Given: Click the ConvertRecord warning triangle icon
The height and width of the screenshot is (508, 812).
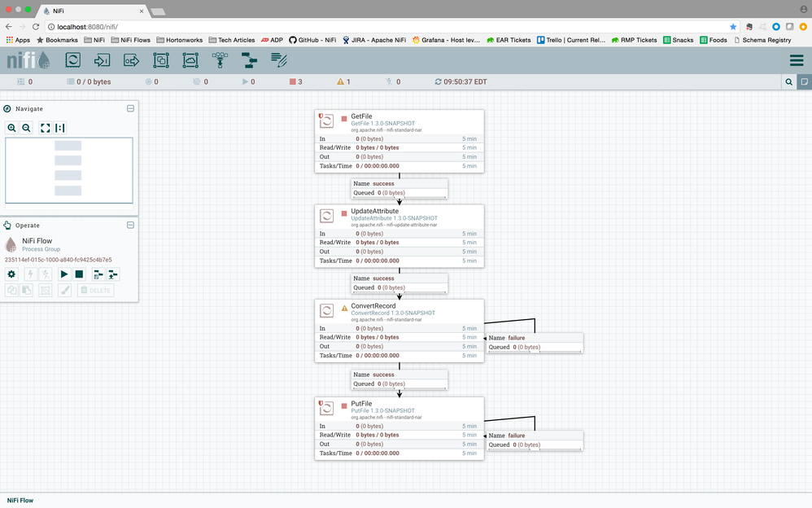Looking at the screenshot, I should (x=344, y=309).
